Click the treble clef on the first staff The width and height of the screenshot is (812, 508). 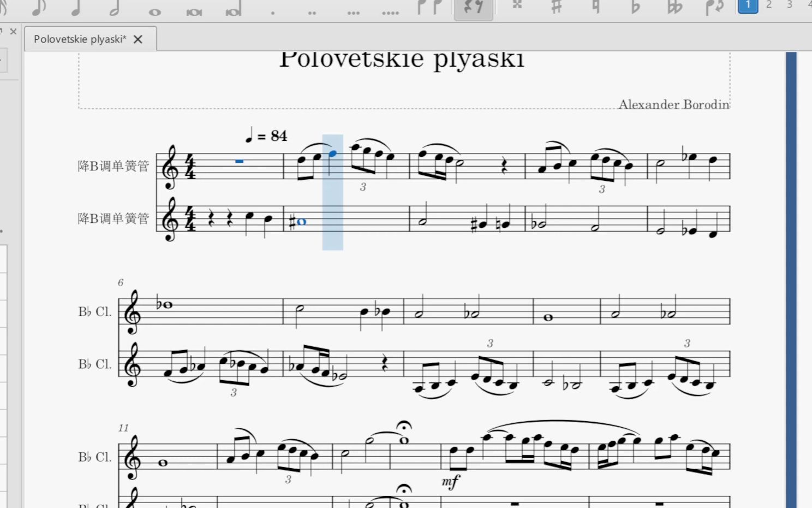pos(170,167)
